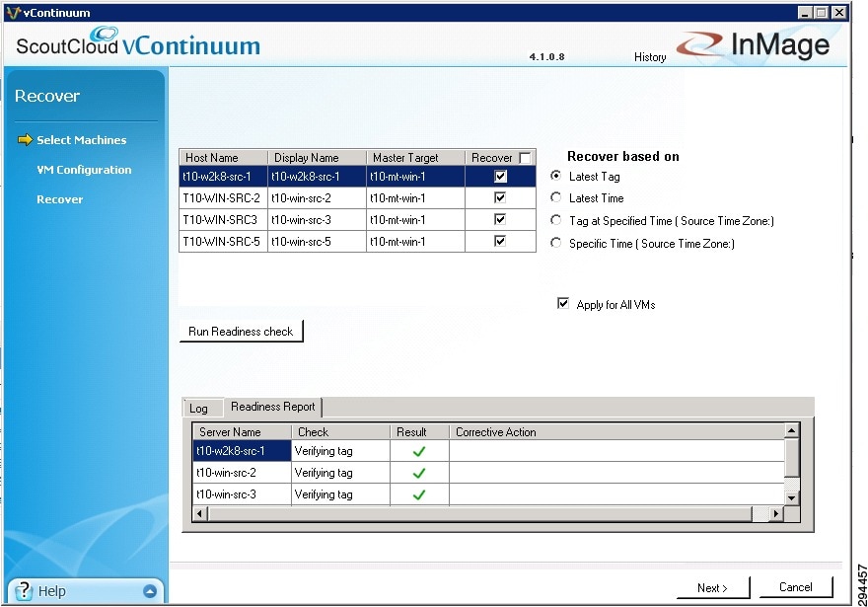The width and height of the screenshot is (868, 607).
Task: Select Tag at Specified Time option
Action: point(555,220)
